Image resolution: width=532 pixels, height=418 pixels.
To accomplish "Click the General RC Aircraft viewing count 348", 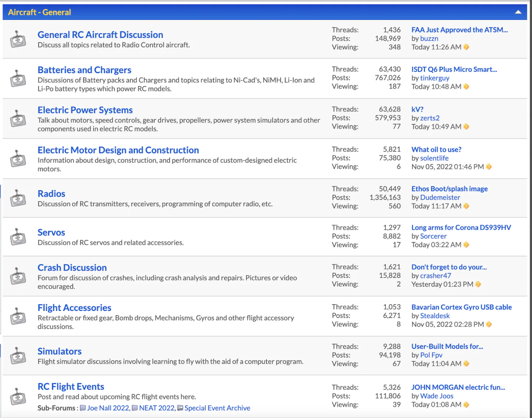I will point(395,47).
